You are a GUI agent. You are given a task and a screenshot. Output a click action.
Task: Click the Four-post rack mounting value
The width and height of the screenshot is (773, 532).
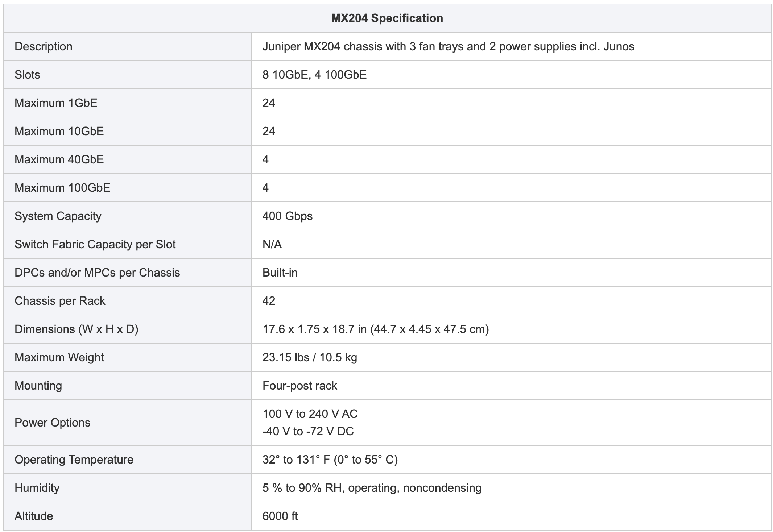[300, 386]
